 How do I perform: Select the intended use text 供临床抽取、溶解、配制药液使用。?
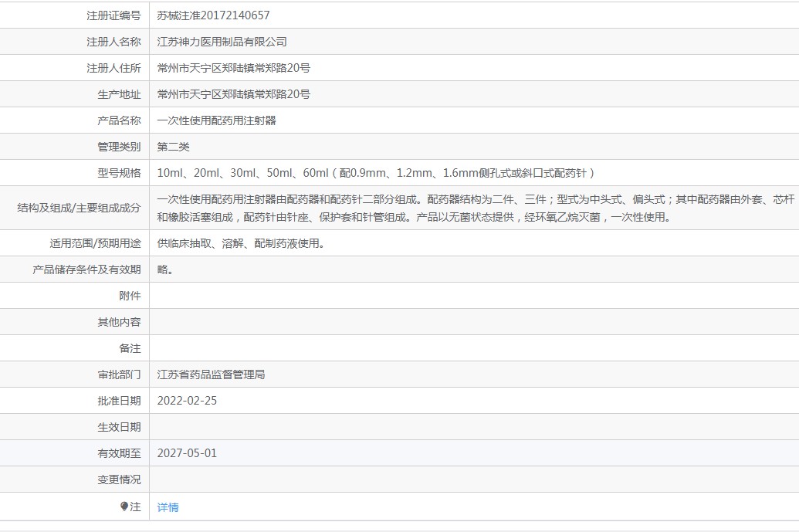click(x=241, y=243)
